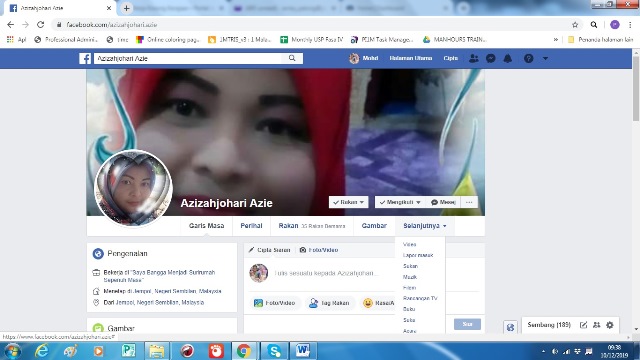Click Chrome zoom magnifier icon in address bar
The image size is (640, 360).
pos(594,25)
